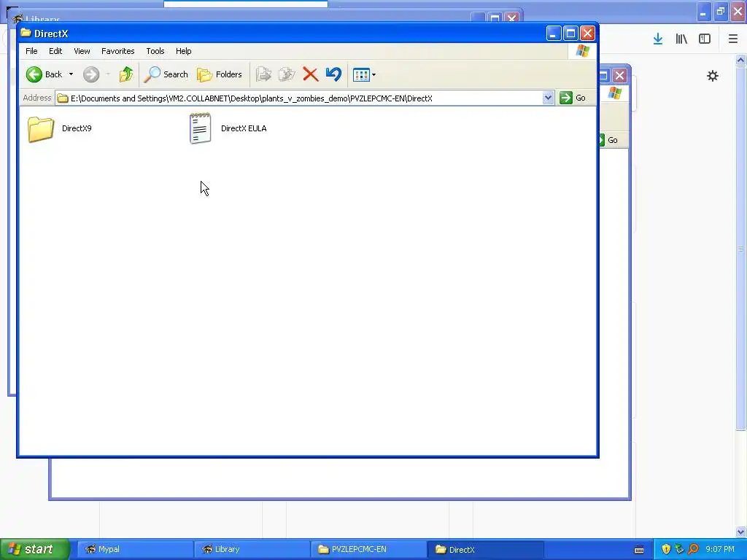
Task: Click the 9:07 PM clock
Action: (x=720, y=549)
